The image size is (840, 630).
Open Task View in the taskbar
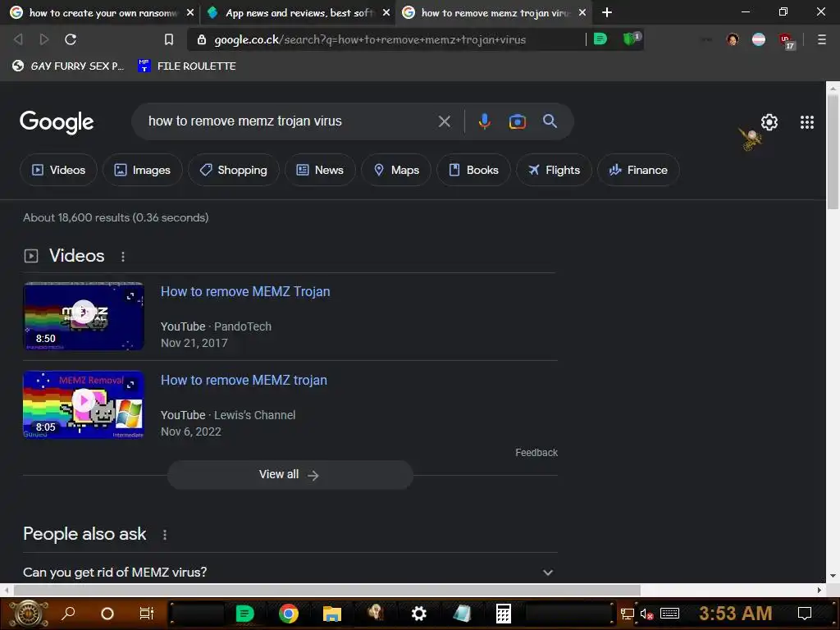pos(146,614)
